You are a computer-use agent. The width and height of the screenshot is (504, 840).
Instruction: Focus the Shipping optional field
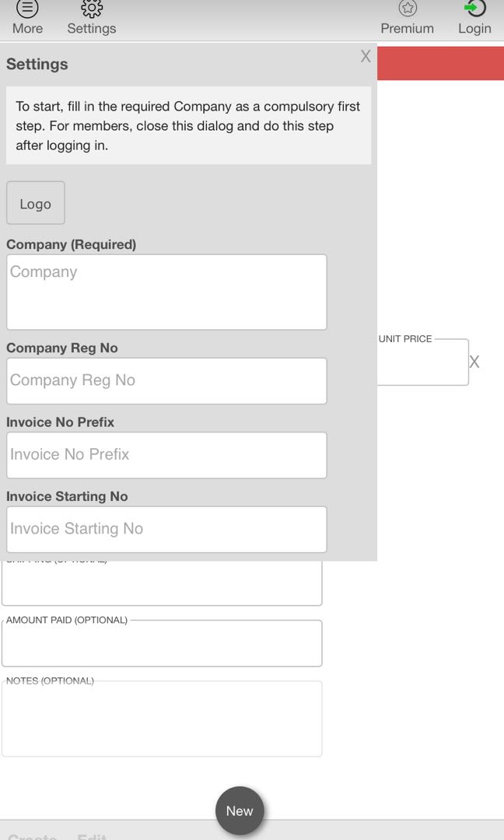(x=162, y=582)
